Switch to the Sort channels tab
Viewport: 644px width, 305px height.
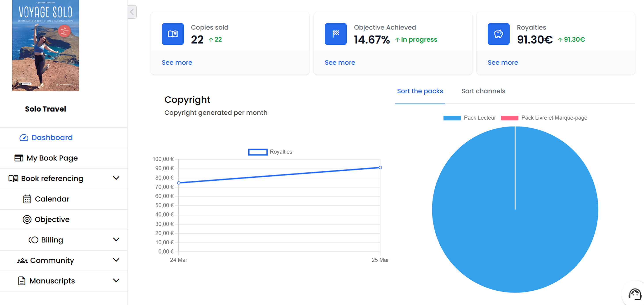click(x=483, y=91)
